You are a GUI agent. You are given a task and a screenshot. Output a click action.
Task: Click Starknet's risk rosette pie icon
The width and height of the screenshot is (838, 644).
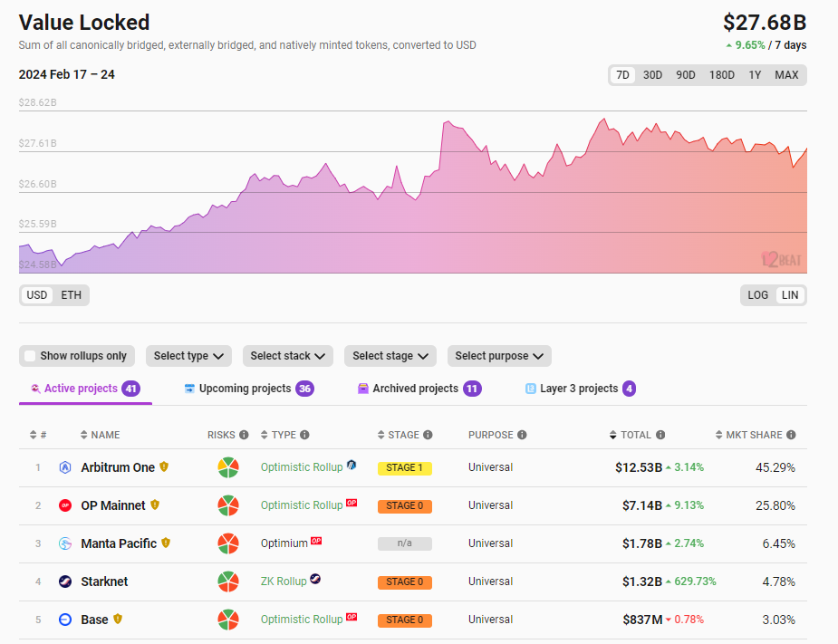click(x=228, y=581)
